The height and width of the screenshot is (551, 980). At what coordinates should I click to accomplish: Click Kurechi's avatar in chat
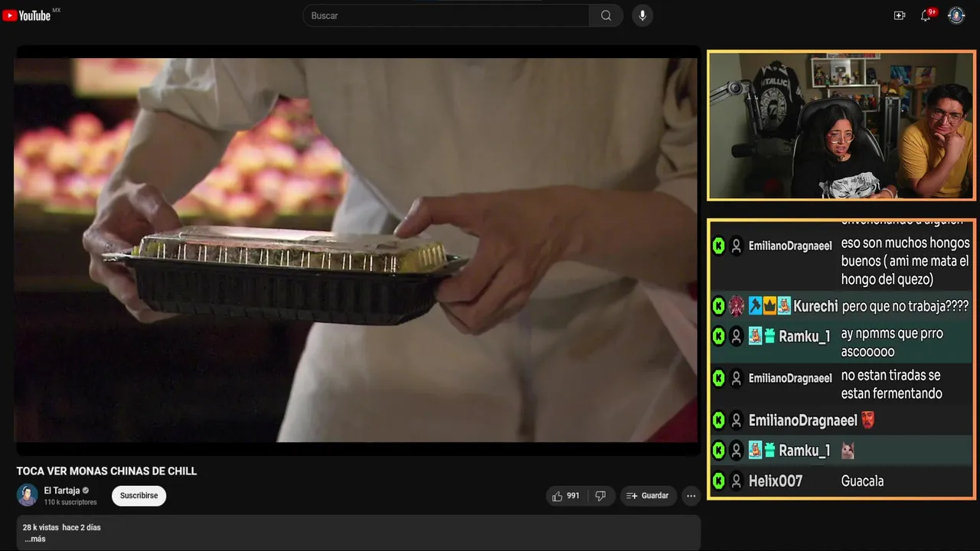coord(737,306)
